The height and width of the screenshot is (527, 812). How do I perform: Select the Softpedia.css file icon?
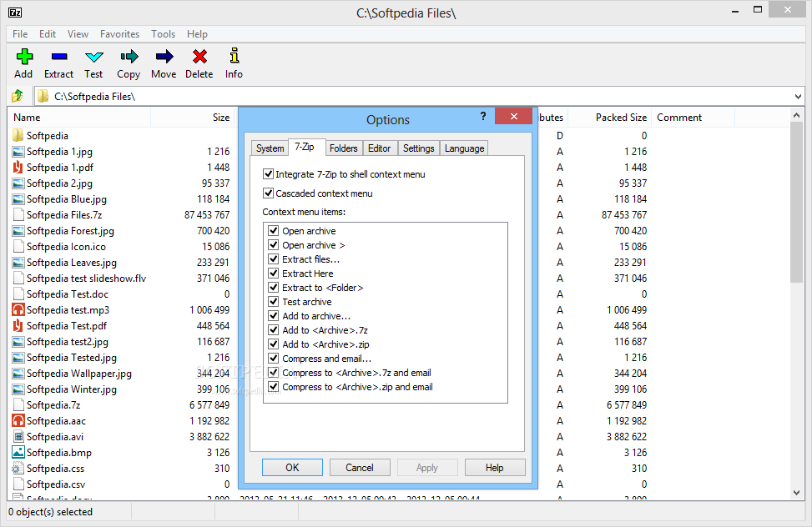[18, 468]
